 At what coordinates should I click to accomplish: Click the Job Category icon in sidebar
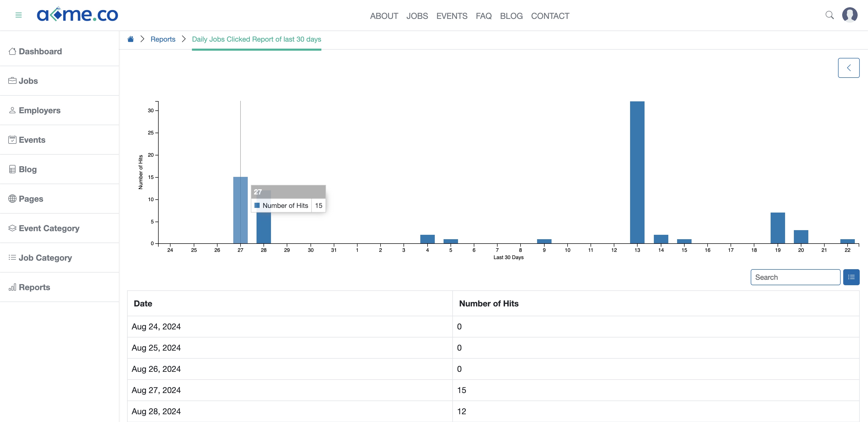pyautogui.click(x=12, y=258)
